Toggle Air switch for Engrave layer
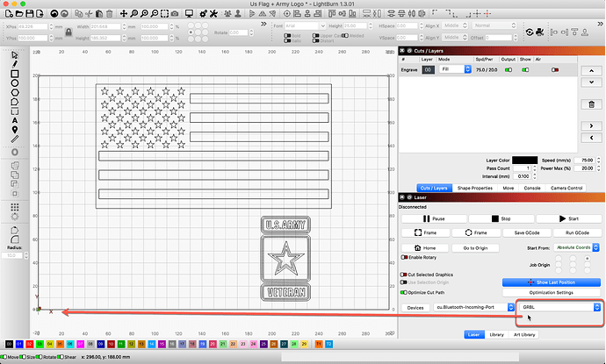Image resolution: width=606 pixels, height=364 pixels. click(x=555, y=70)
